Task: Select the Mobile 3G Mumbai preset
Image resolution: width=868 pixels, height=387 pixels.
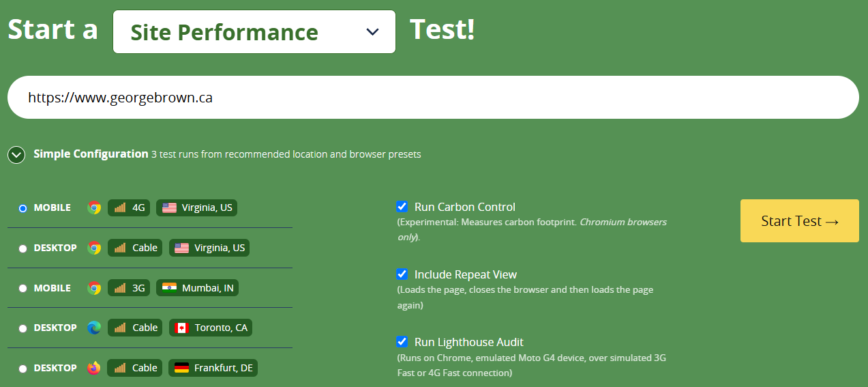Action: click(23, 289)
